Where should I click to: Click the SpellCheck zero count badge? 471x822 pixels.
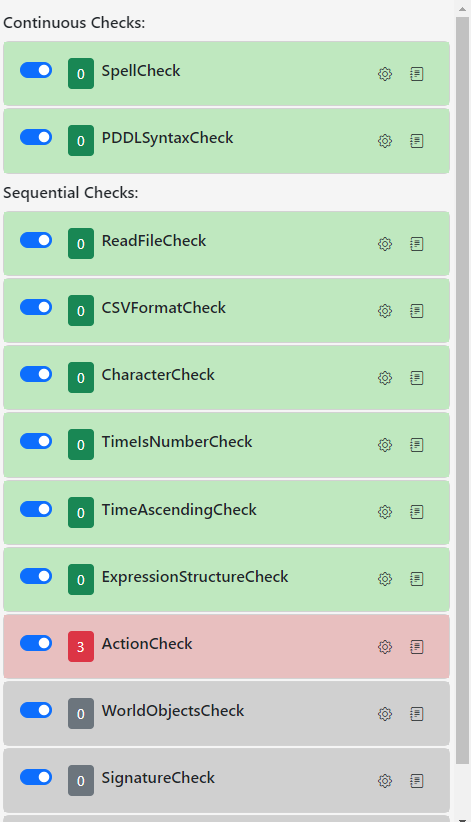[x=81, y=73]
